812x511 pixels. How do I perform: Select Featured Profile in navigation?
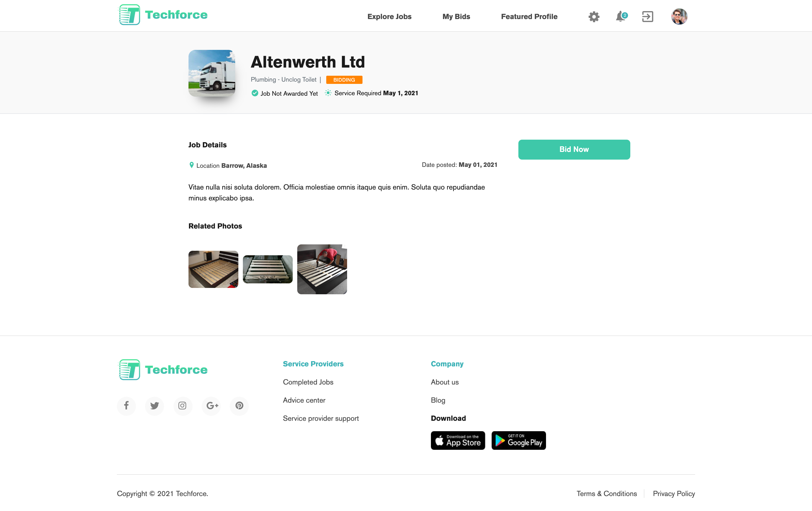point(529,17)
